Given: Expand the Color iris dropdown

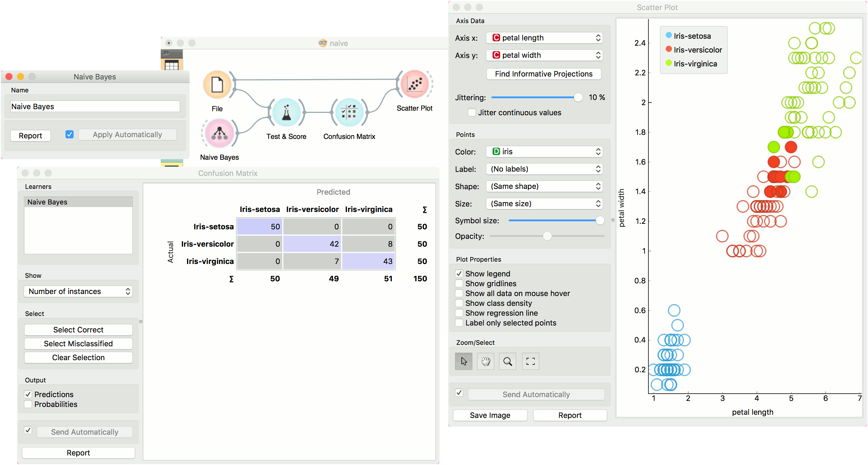Looking at the screenshot, I should point(544,152).
